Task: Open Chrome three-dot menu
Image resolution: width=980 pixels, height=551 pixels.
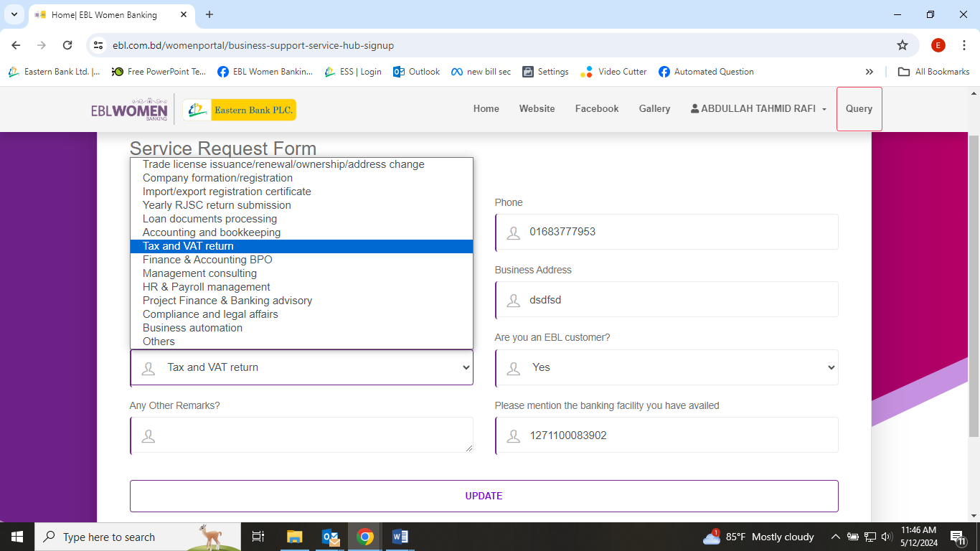Action: click(x=964, y=45)
